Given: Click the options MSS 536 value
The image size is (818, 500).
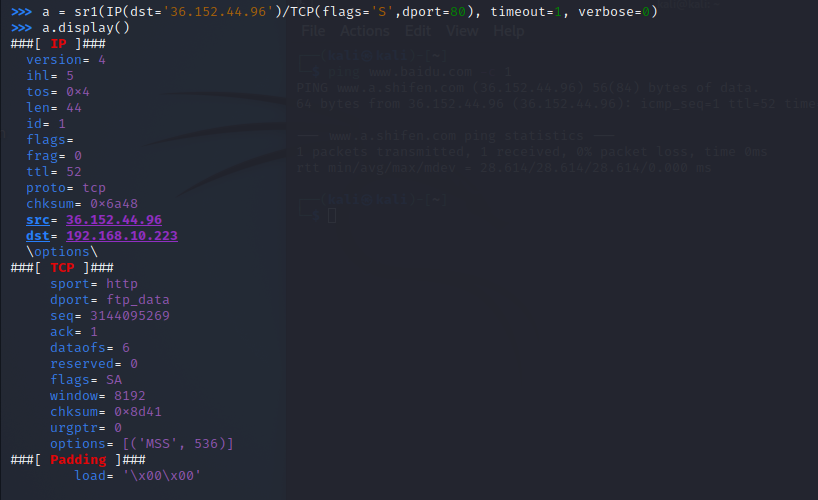Looking at the screenshot, I should (178, 444).
